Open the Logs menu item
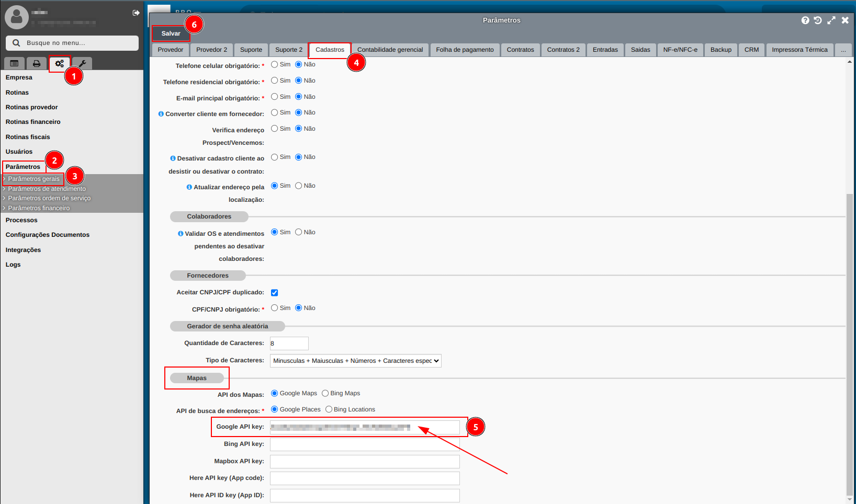 13,265
